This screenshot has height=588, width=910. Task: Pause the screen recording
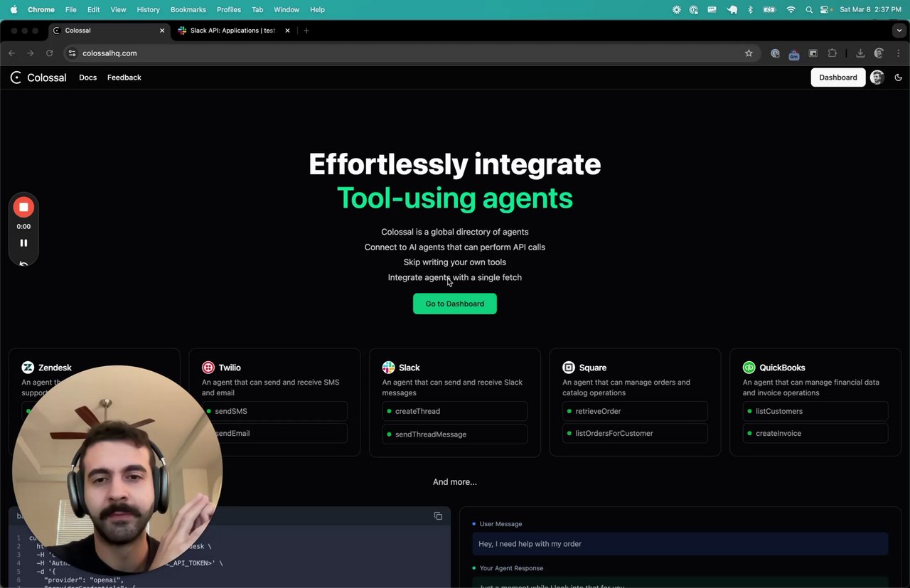point(23,242)
